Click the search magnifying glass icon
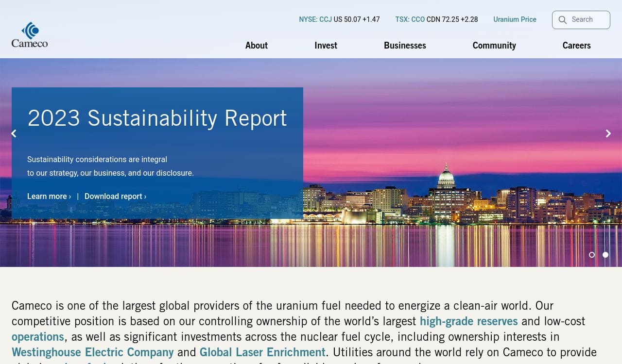 click(x=563, y=20)
